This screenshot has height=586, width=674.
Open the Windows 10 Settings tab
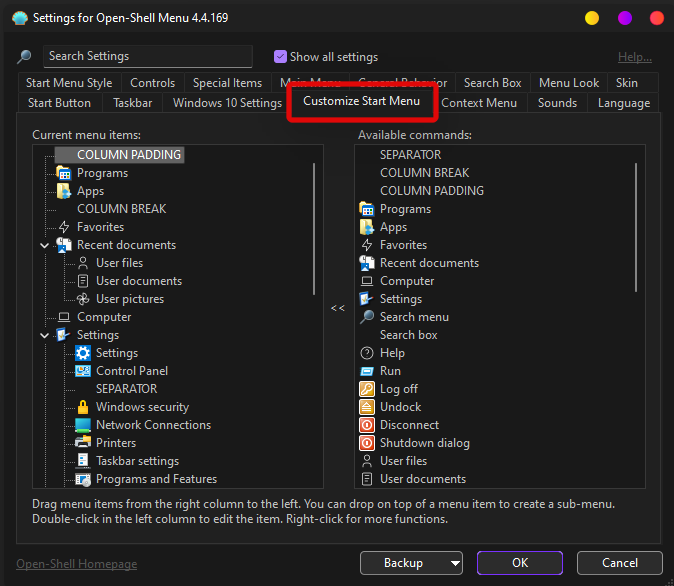point(227,103)
